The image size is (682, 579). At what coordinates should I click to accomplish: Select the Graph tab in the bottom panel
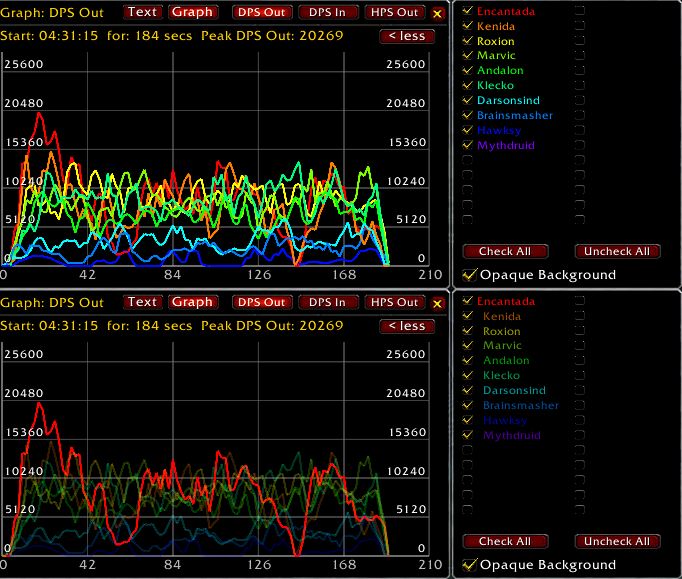(192, 302)
